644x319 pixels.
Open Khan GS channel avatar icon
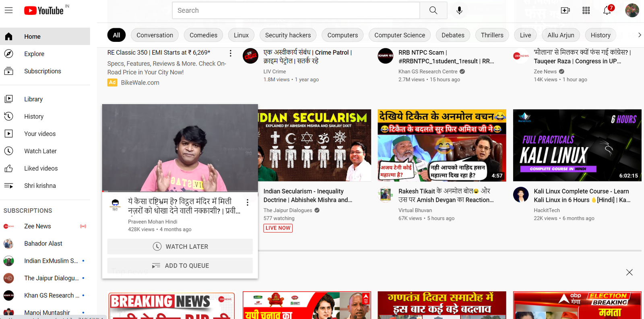(386, 56)
